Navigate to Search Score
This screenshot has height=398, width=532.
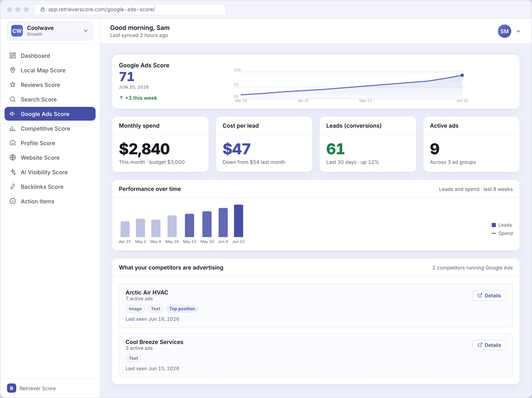(x=50, y=99)
